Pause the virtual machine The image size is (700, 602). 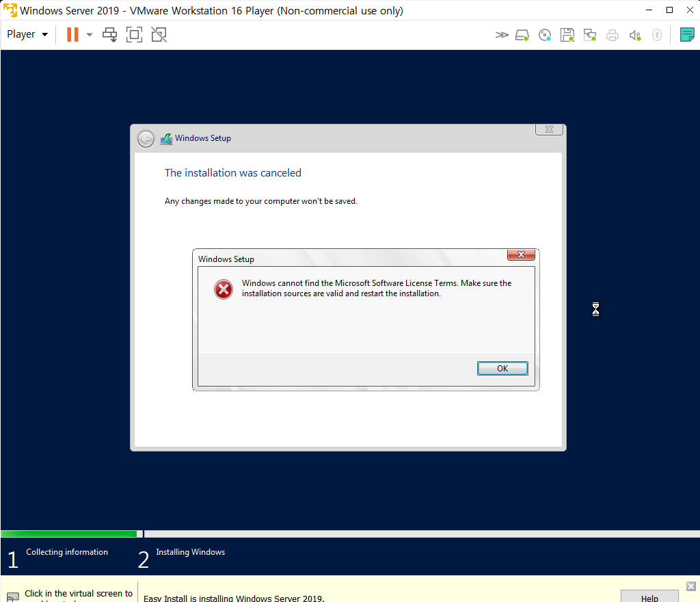72,34
